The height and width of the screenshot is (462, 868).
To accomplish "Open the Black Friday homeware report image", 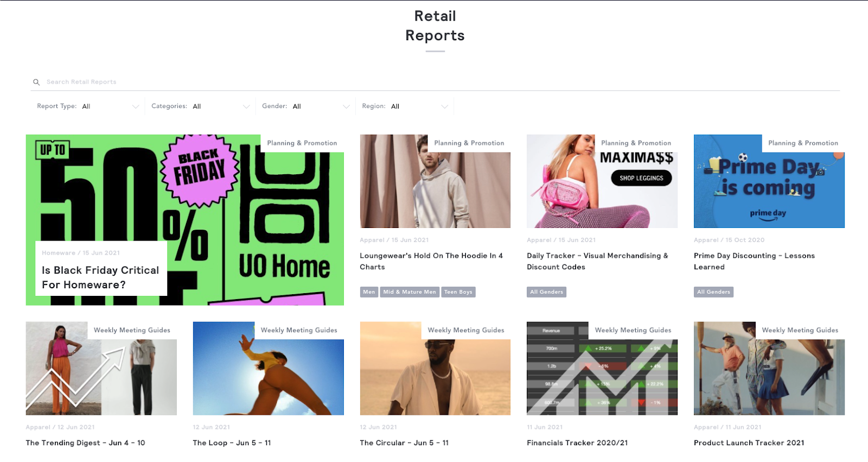I will tap(184, 220).
